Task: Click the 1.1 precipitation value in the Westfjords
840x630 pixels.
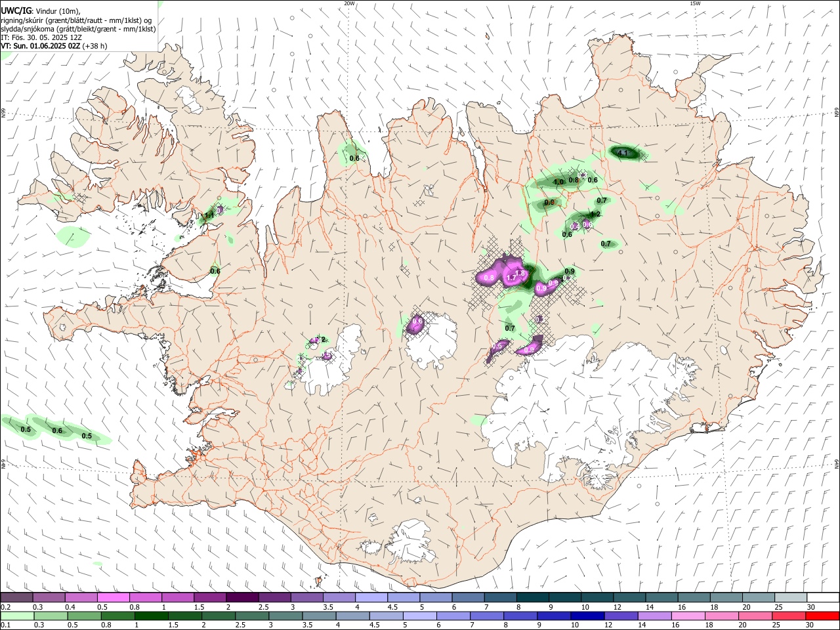Action: point(209,215)
